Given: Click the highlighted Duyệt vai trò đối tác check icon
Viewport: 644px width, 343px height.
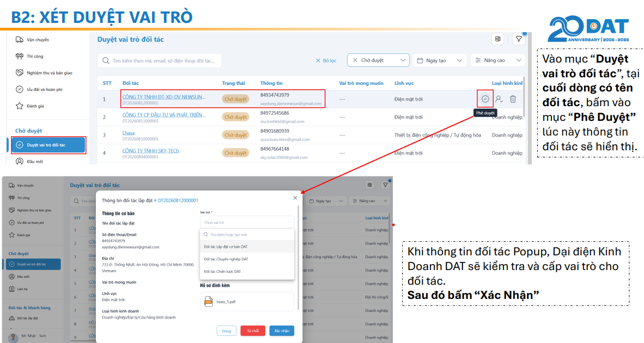Looking at the screenshot, I should point(19,145).
